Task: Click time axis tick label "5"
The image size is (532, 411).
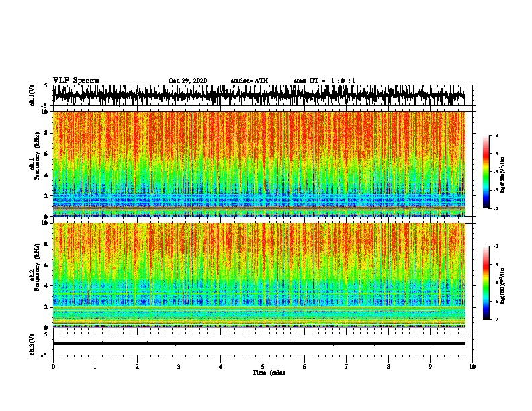Action: pos(263,367)
